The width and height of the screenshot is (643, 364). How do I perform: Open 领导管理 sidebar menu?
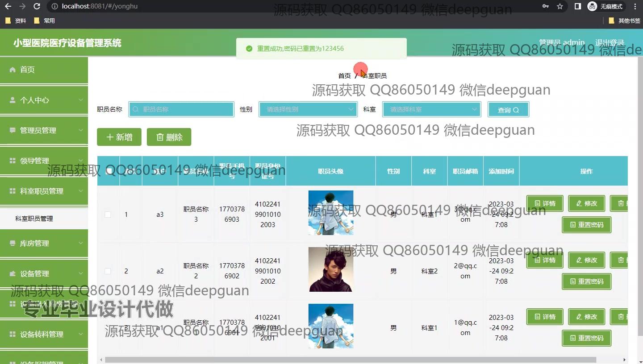pos(44,161)
